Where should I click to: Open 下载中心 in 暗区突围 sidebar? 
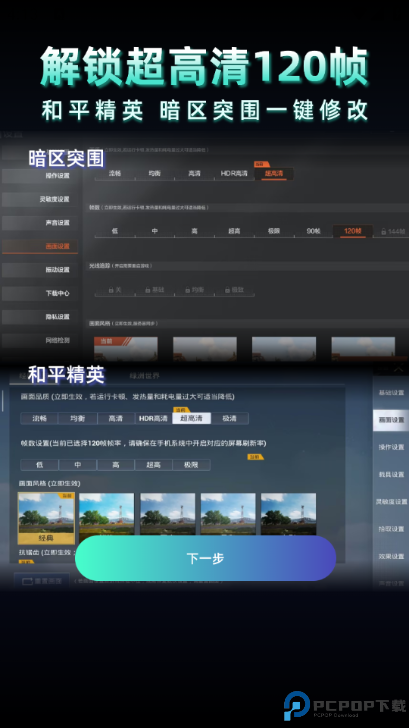(x=40, y=293)
